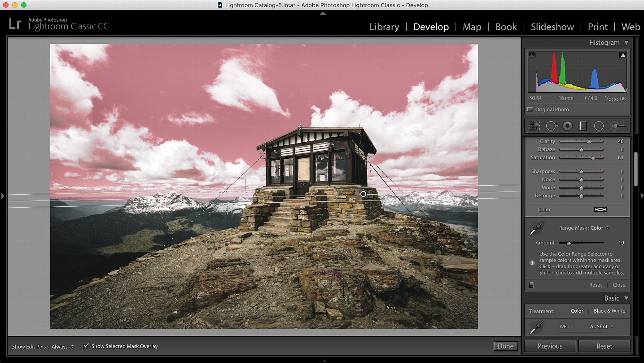Click the f / 4.0 aperture text

pyautogui.click(x=591, y=98)
